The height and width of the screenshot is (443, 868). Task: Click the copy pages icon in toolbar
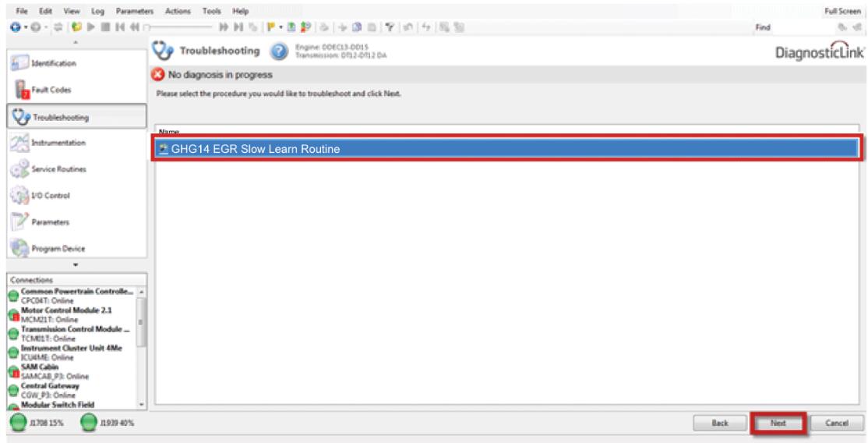357,27
